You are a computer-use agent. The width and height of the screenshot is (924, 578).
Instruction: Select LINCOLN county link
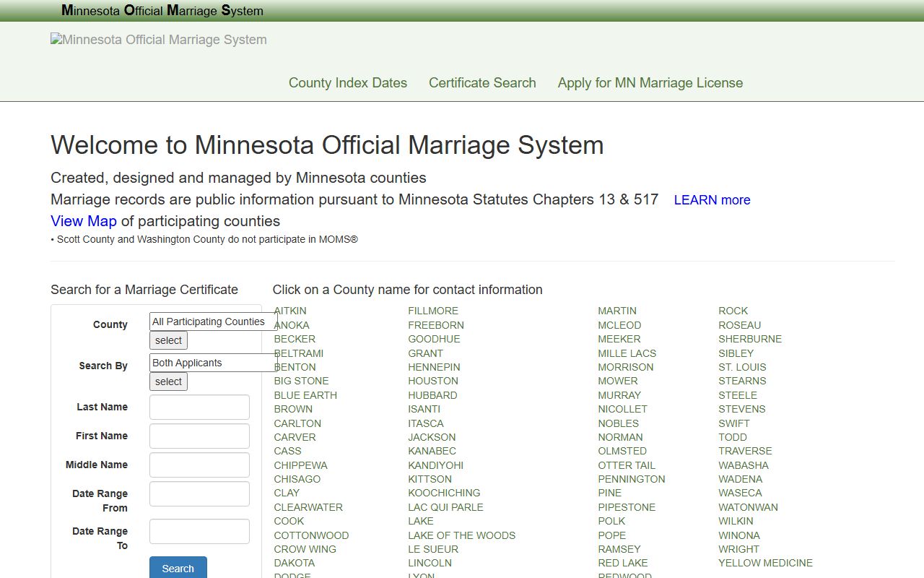430,563
